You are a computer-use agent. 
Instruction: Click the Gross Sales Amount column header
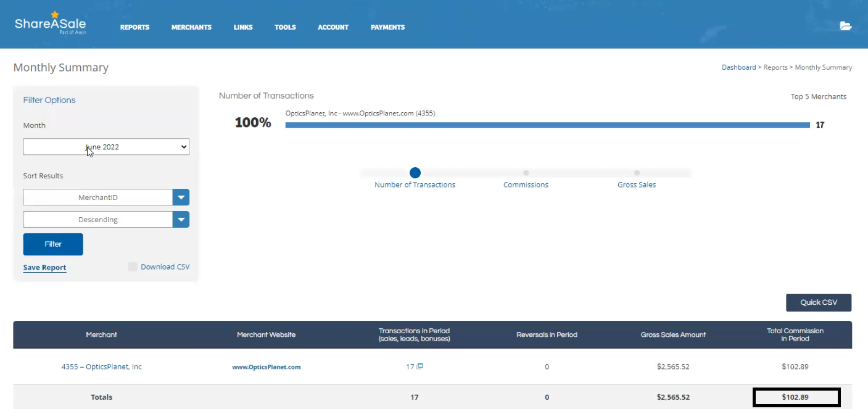[673, 334]
